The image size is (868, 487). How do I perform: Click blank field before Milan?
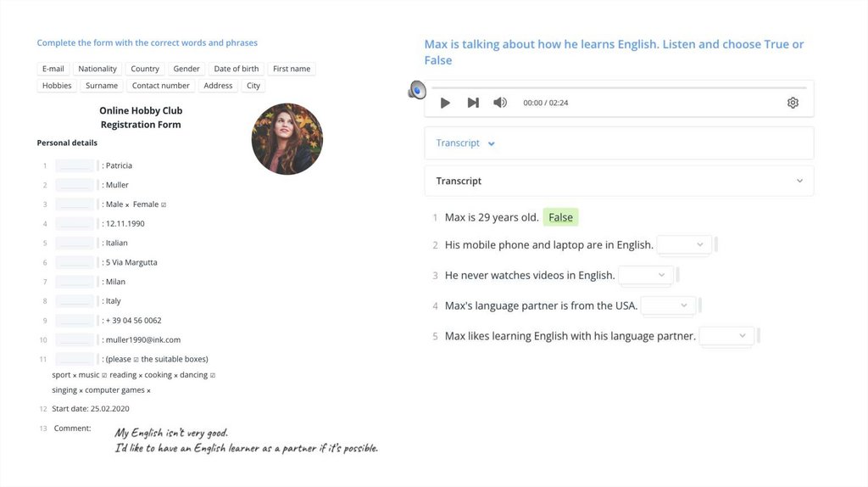[x=75, y=282]
